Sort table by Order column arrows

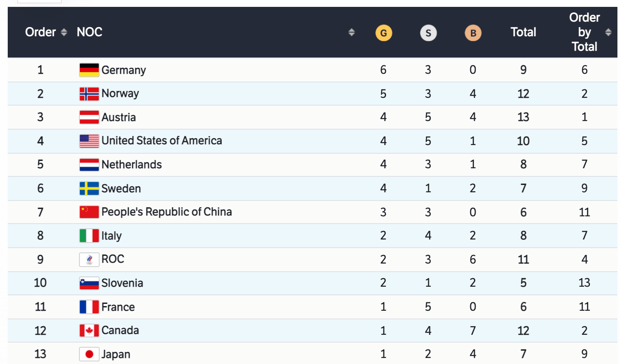64,32
